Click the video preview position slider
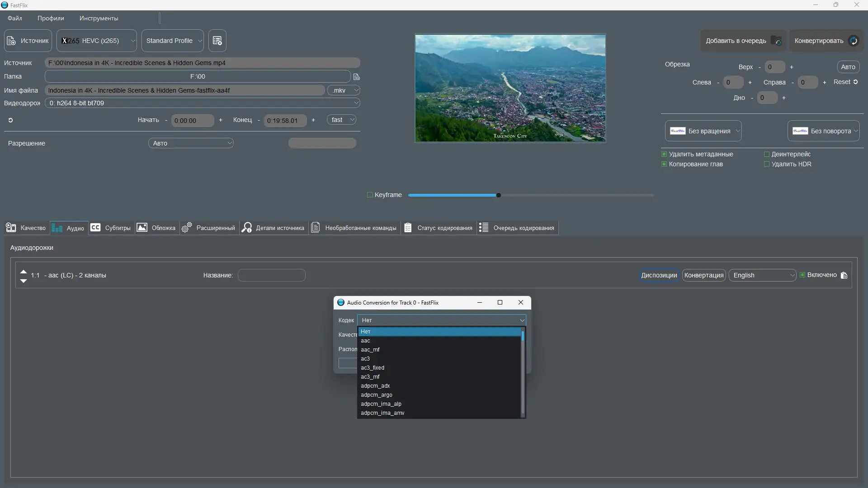This screenshot has height=488, width=868. click(531, 195)
